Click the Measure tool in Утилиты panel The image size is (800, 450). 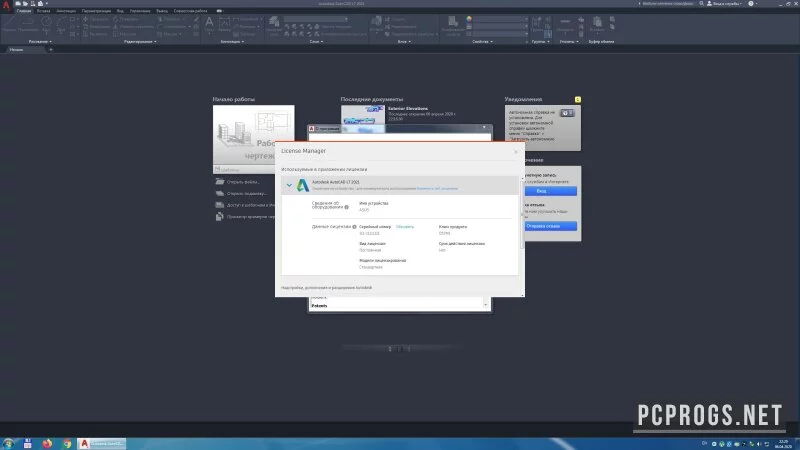coord(565,24)
